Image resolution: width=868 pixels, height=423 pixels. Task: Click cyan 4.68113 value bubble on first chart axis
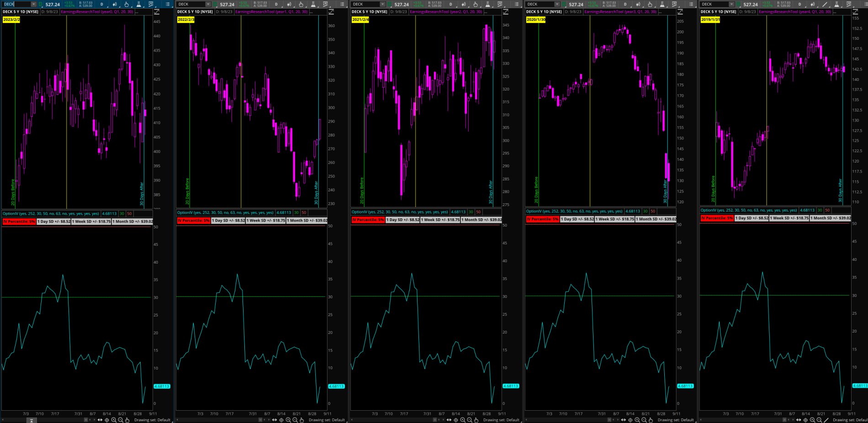point(162,386)
